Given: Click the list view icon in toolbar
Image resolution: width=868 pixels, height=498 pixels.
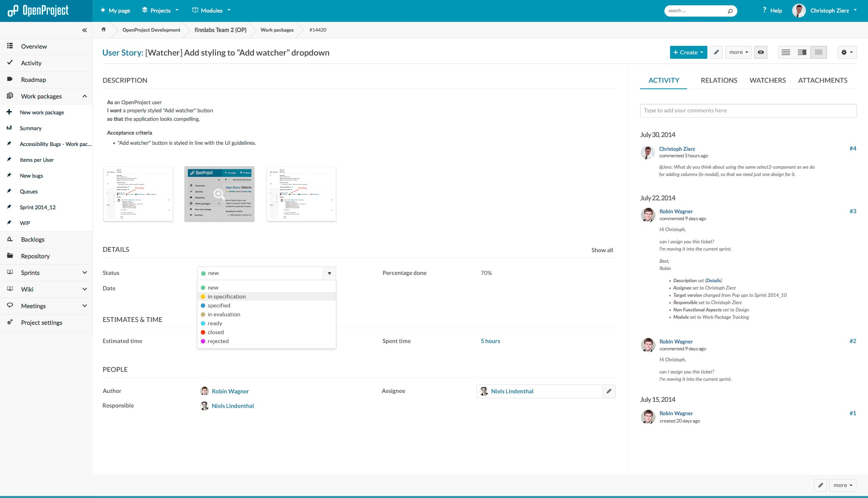Looking at the screenshot, I should [786, 52].
